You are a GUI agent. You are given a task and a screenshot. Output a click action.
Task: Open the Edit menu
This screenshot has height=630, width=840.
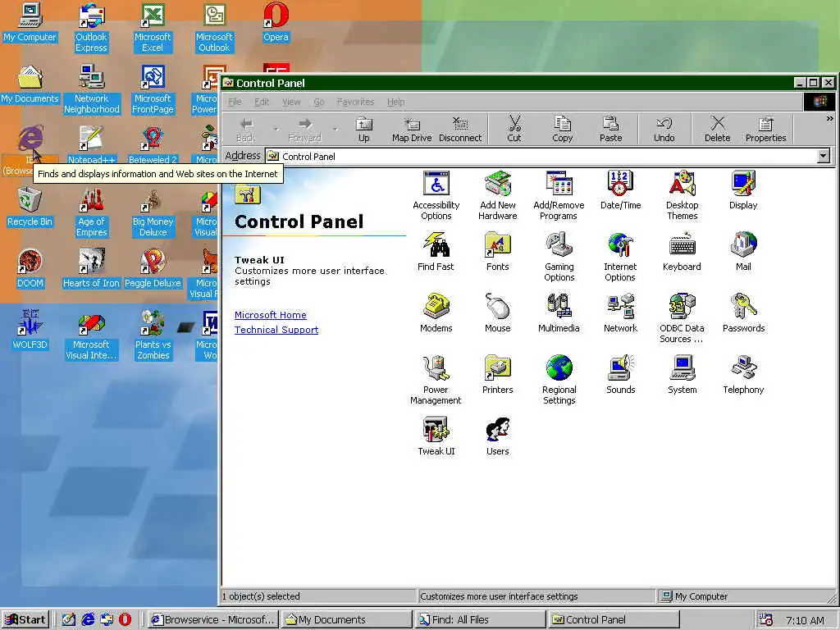tap(262, 102)
